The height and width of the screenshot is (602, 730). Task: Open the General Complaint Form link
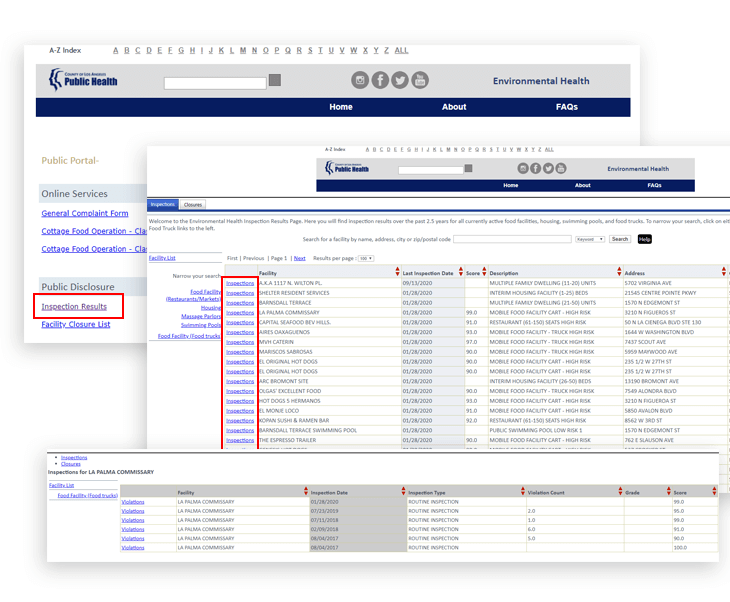[85, 213]
